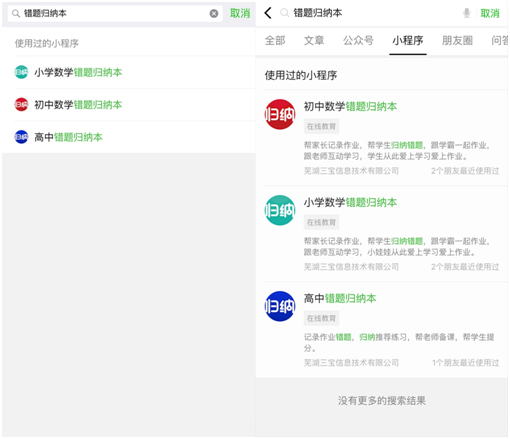The width and height of the screenshot is (510, 439).
Task: Tap 在线教育 tag under 小学数学错题归纳本
Action: 321,222
